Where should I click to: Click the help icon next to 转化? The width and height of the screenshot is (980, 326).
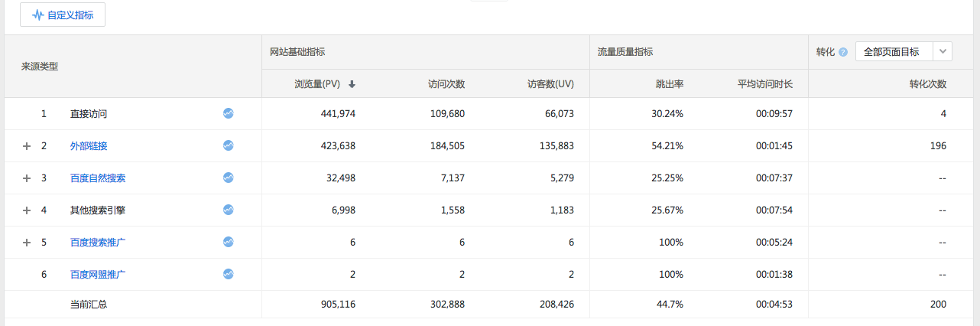click(x=843, y=52)
